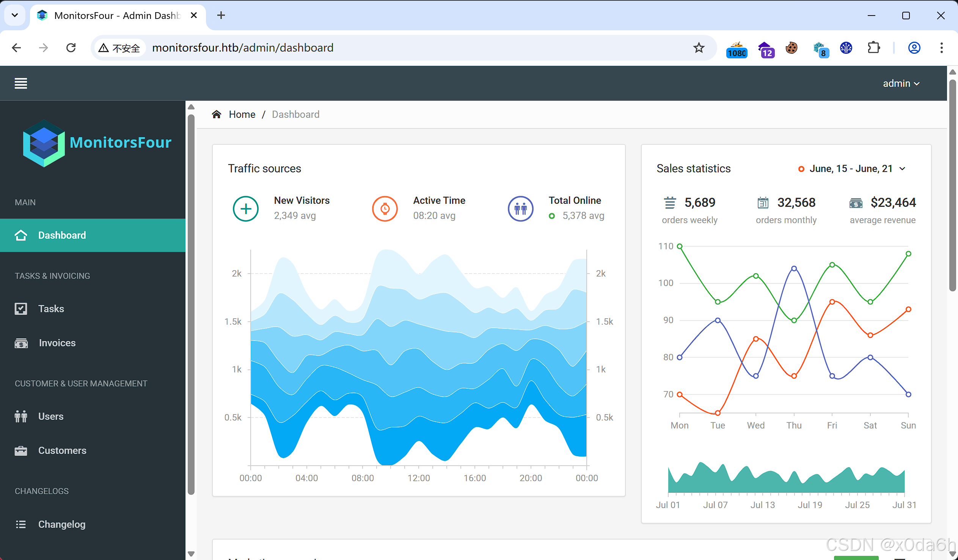Expand the June 15 - June 21 date range
The height and width of the screenshot is (560, 958).
(851, 169)
